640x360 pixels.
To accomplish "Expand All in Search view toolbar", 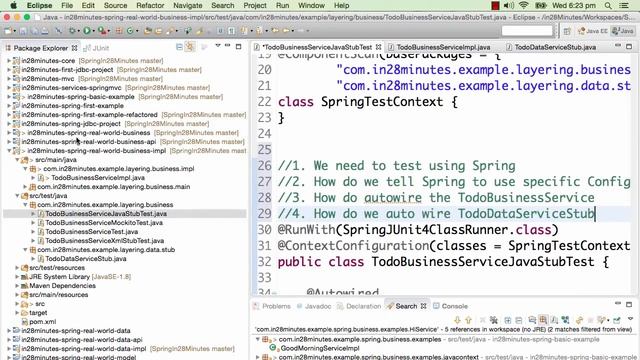I will tap(507, 320).
